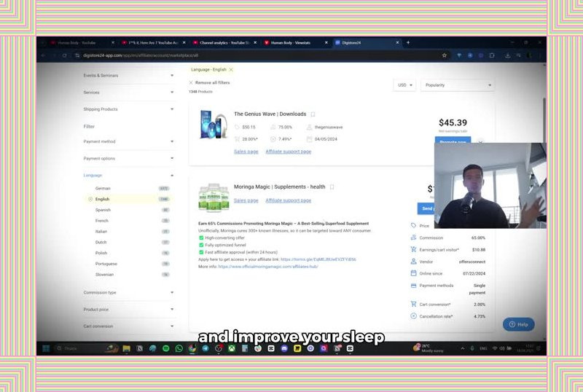Collapse the Language filter section
This screenshot has height=392, width=583.
click(x=128, y=175)
